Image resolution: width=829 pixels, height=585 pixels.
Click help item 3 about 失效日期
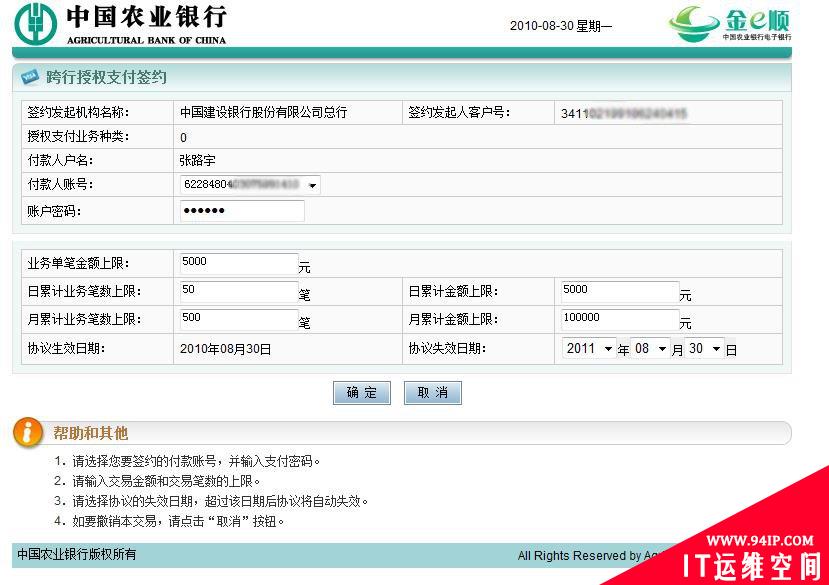coord(211,501)
